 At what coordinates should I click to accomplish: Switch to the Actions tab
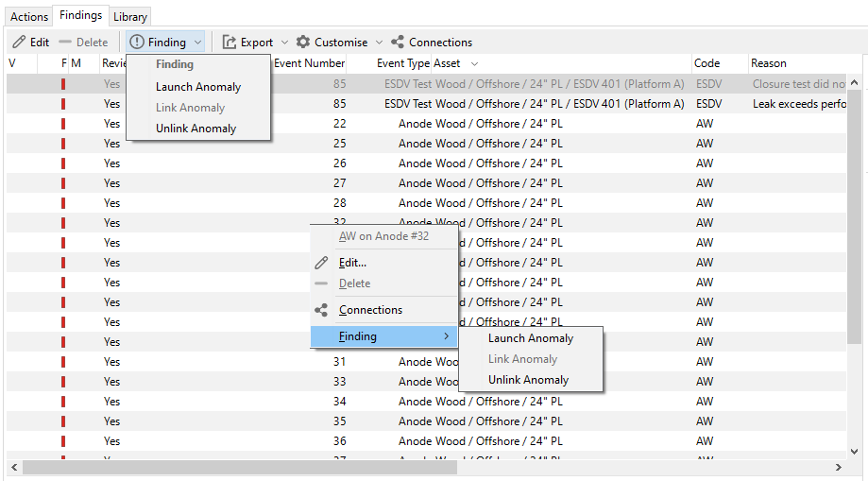tap(28, 17)
